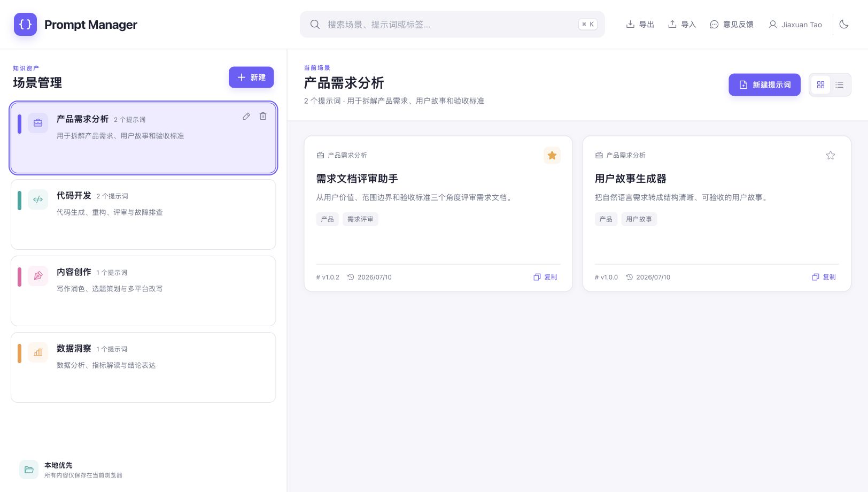Click the bar chart icon of 数据洞察
This screenshot has width=868, height=492.
(x=38, y=352)
